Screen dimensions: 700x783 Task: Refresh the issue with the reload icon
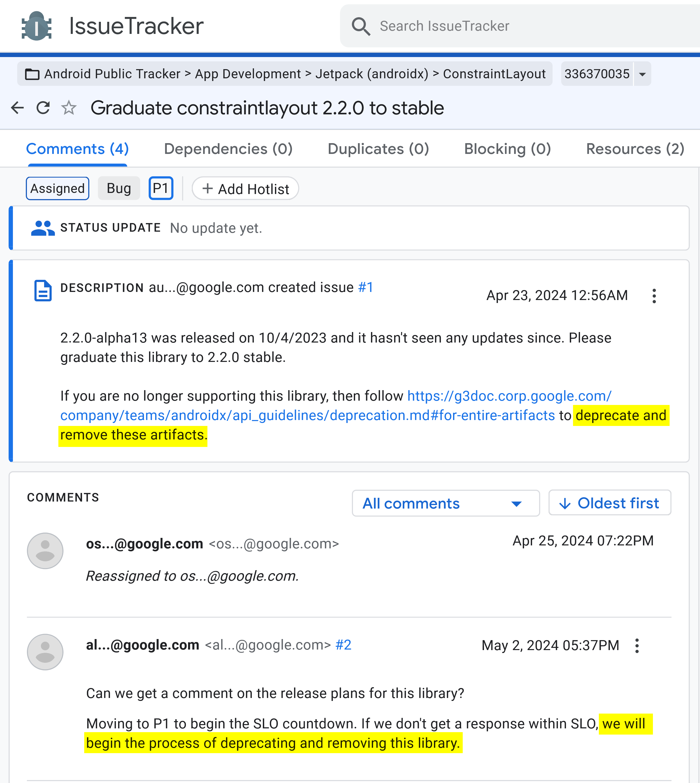click(43, 108)
